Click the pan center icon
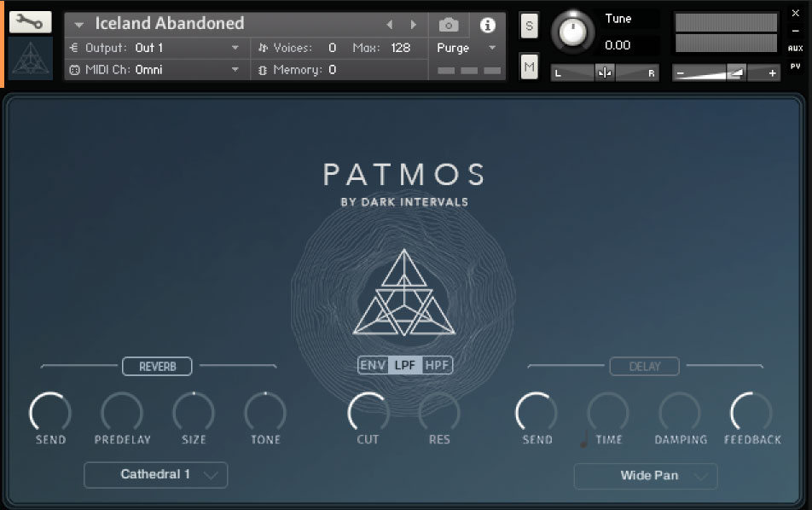The height and width of the screenshot is (510, 812). coord(605,72)
